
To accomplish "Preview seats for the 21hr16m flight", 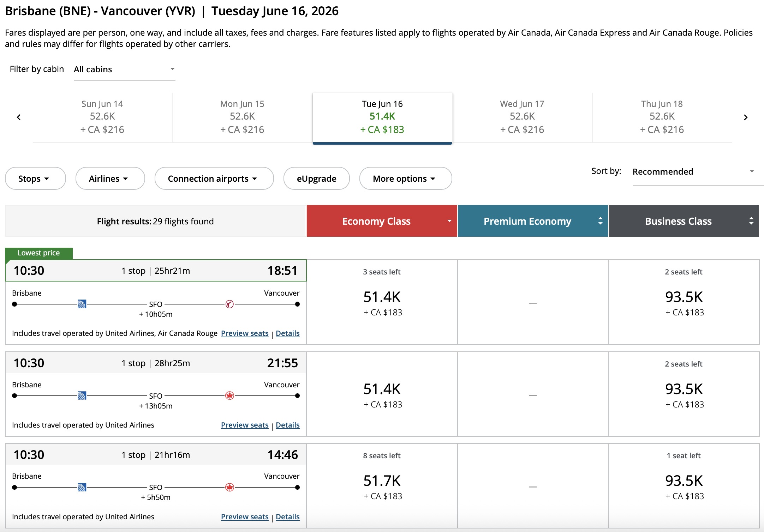I will point(245,517).
